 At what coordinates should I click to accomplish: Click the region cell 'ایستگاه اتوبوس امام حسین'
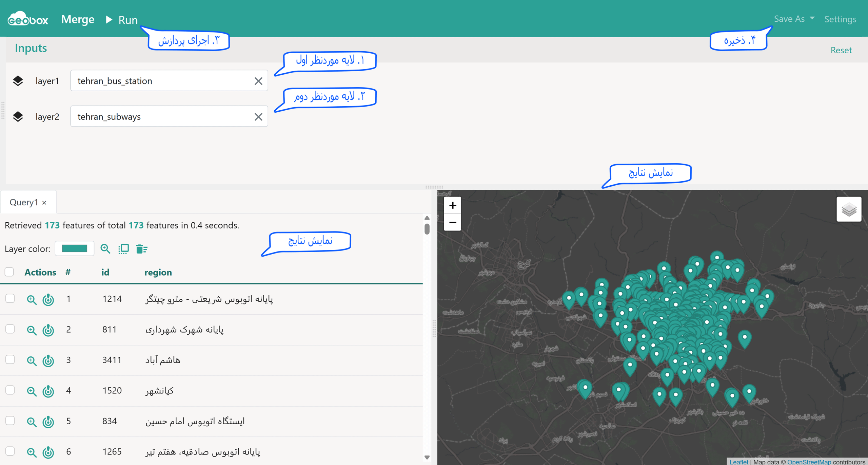[195, 421]
